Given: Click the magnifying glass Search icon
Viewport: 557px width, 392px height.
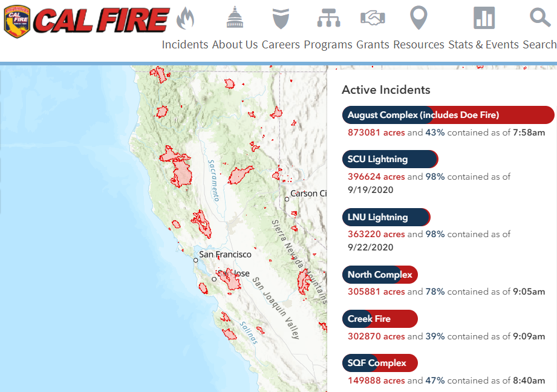Looking at the screenshot, I should pyautogui.click(x=539, y=17).
